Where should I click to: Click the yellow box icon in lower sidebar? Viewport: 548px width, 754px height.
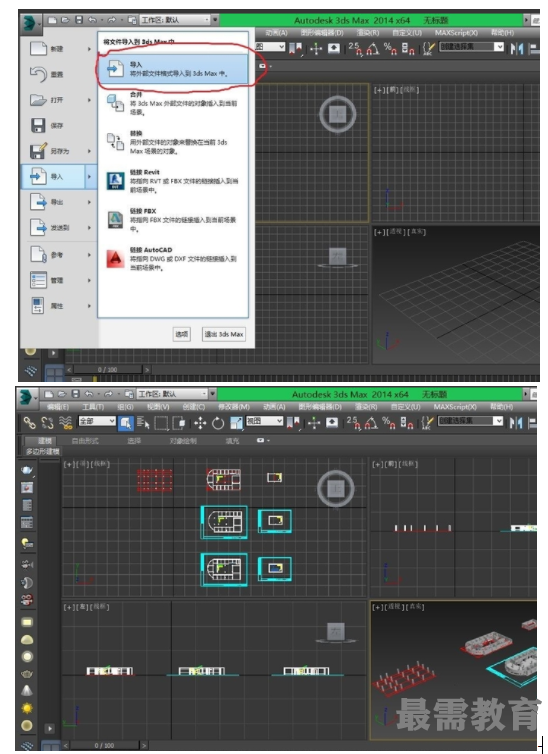point(27,622)
